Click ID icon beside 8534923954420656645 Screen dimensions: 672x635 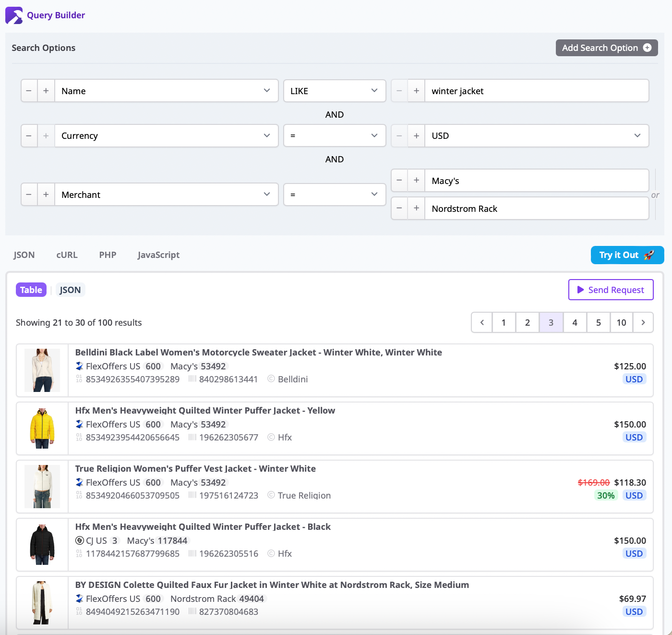(79, 437)
